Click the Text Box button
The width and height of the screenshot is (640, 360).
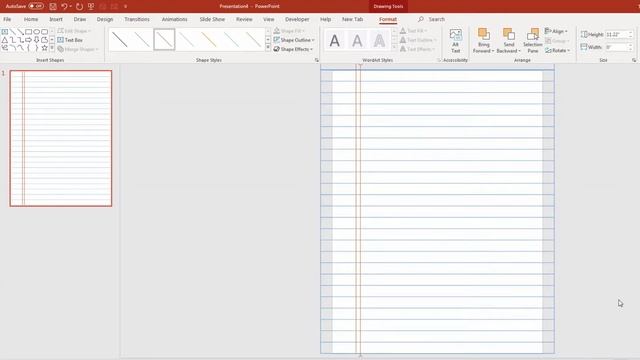[x=70, y=40]
